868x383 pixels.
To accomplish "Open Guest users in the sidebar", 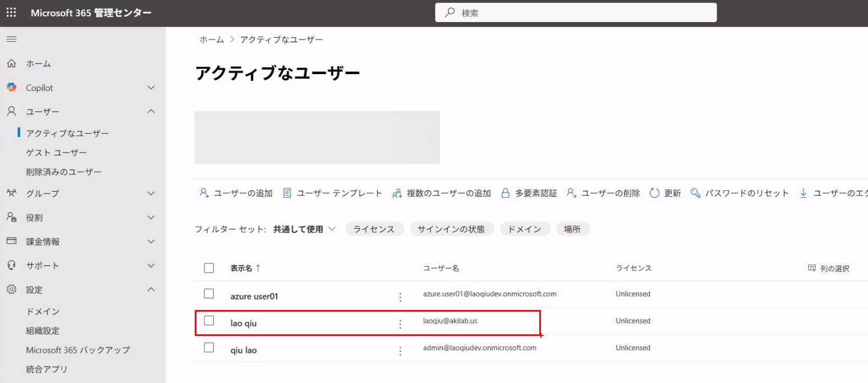I will tap(56, 153).
